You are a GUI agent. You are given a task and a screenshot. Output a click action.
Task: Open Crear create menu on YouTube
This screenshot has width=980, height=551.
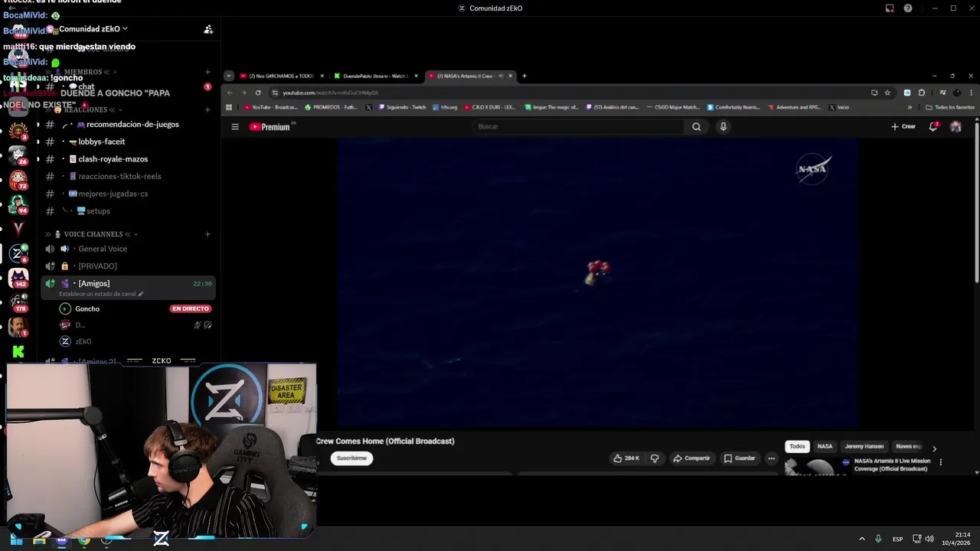click(903, 126)
